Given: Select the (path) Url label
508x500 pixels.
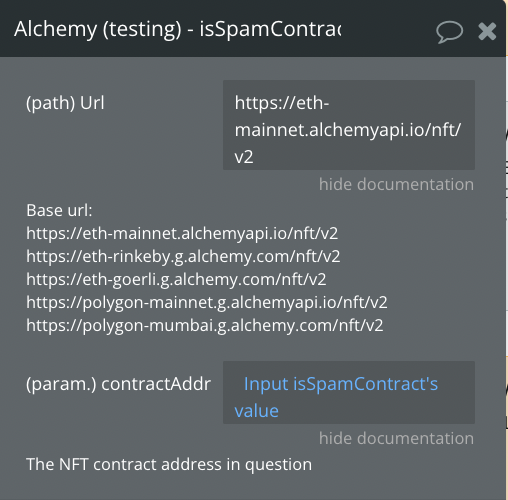Looking at the screenshot, I should (65, 103).
